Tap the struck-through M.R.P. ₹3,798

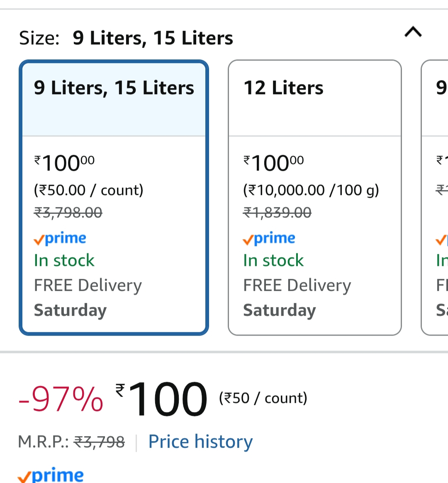click(x=99, y=442)
